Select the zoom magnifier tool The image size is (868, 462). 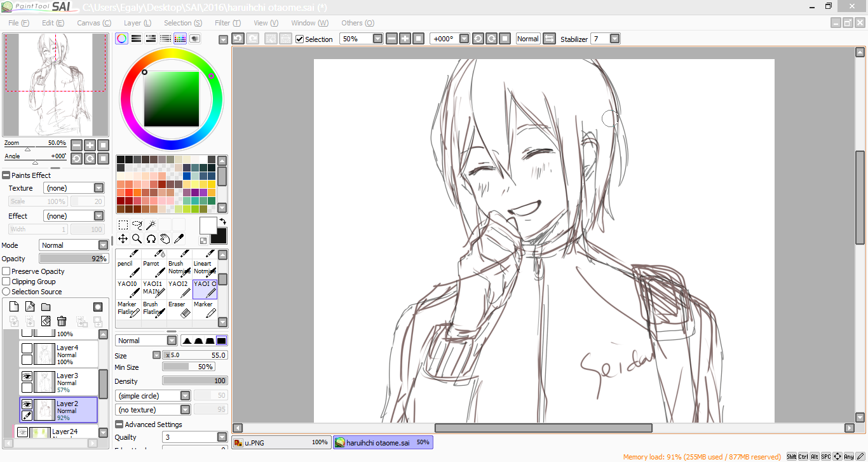point(137,239)
